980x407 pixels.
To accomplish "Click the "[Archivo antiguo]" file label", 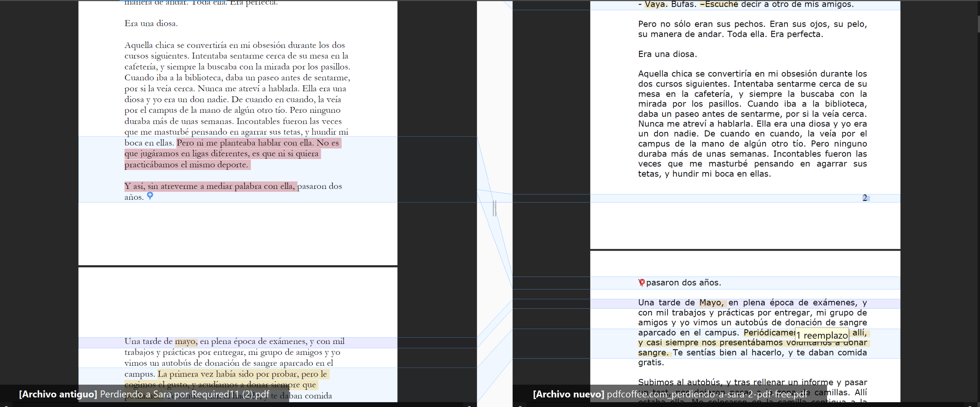I will tap(58, 394).
